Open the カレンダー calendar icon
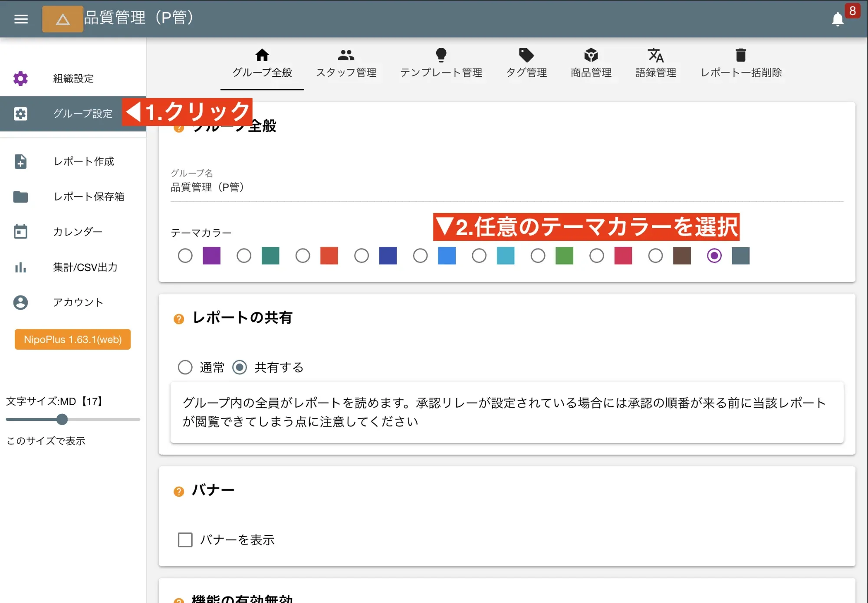This screenshot has width=868, height=603. pos(20,232)
